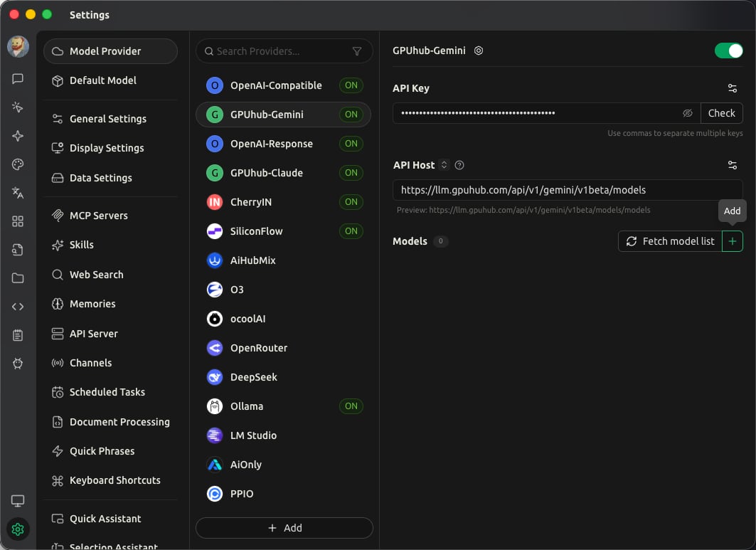Focus the Search Providers field
The image size is (756, 550).
(284, 51)
